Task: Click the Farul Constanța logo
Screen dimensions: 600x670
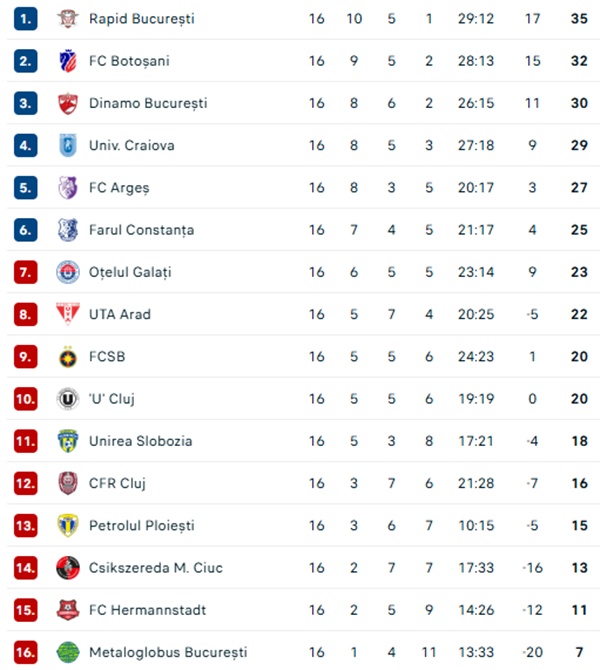Action: (68, 230)
